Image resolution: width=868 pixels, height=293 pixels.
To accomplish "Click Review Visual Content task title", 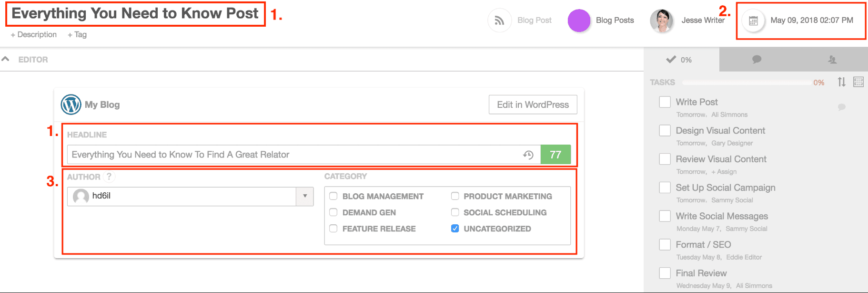I will click(721, 159).
